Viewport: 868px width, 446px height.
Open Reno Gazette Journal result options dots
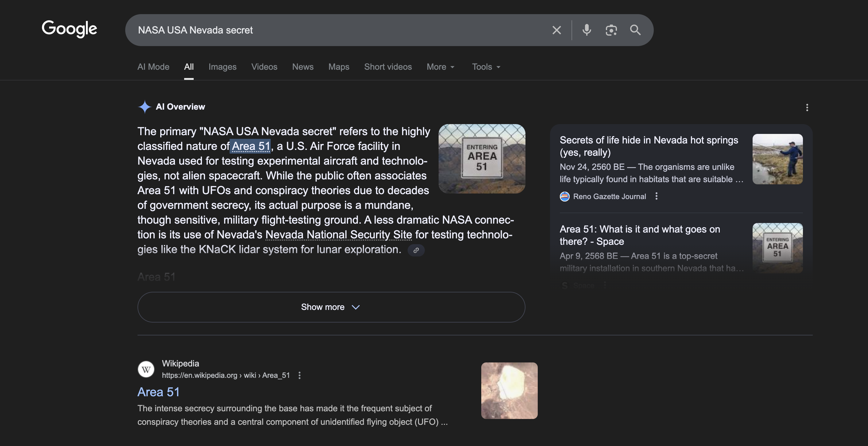tap(656, 196)
